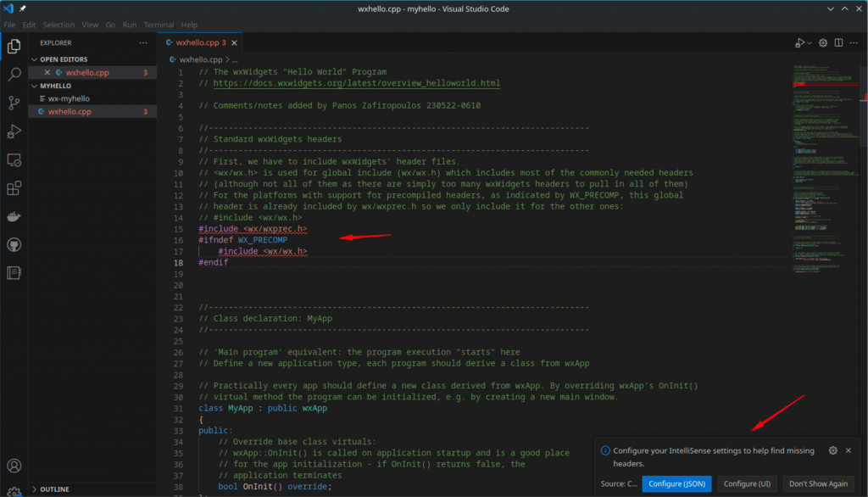Click the 'Class declaration: MyApp' comment
This screenshot has height=497, width=868.
click(265, 319)
